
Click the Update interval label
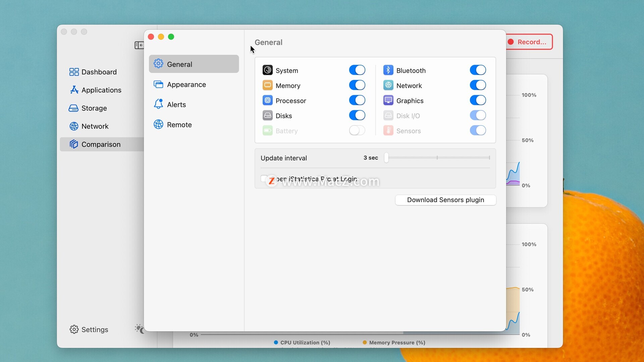coord(284,158)
